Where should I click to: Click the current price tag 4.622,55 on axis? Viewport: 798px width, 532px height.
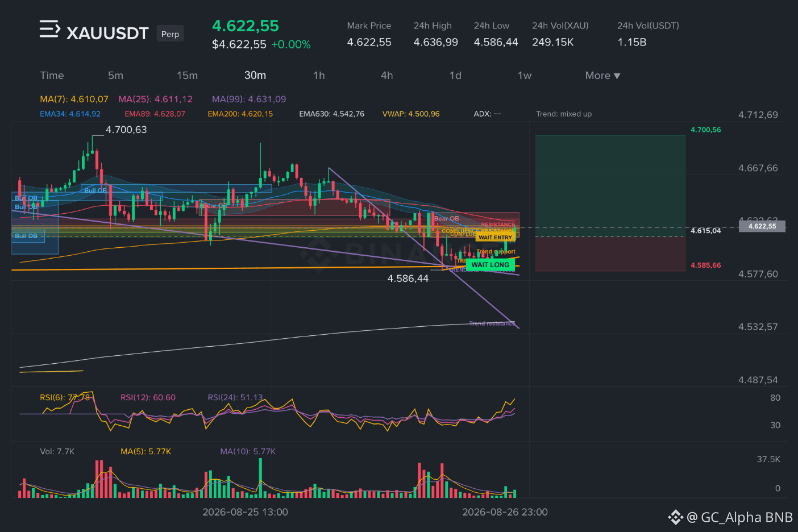coord(762,226)
